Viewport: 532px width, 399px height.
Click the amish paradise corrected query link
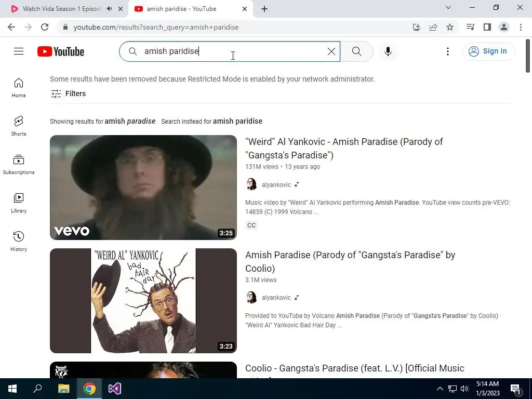pyautogui.click(x=130, y=121)
